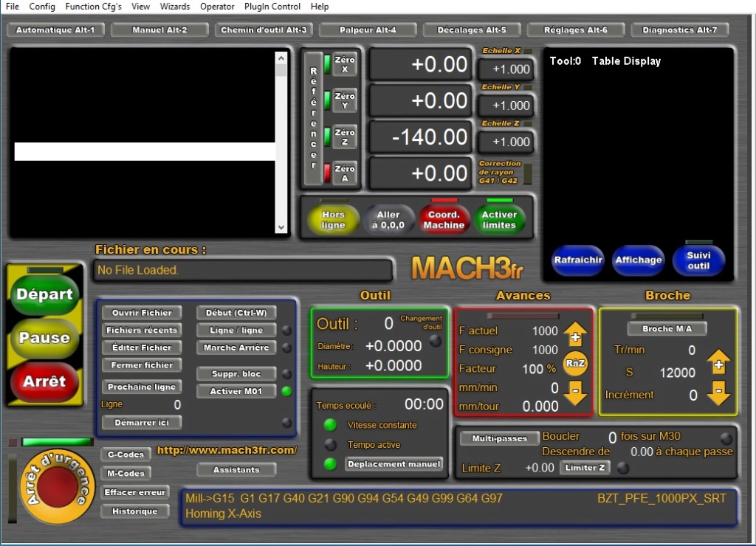Open the Operator menu
This screenshot has width=756, height=546.
click(217, 6)
